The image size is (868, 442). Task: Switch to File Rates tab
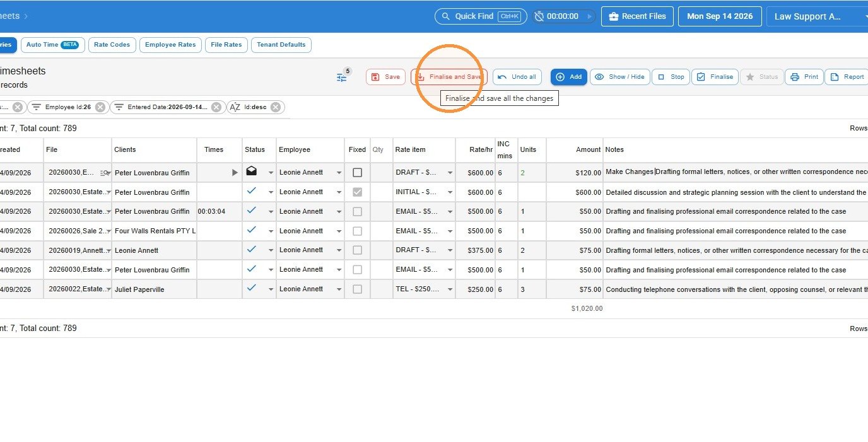pyautogui.click(x=226, y=45)
